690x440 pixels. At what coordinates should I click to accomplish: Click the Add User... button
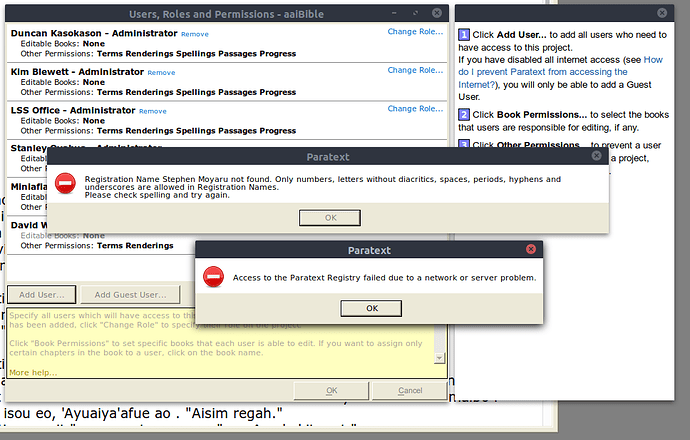point(41,295)
